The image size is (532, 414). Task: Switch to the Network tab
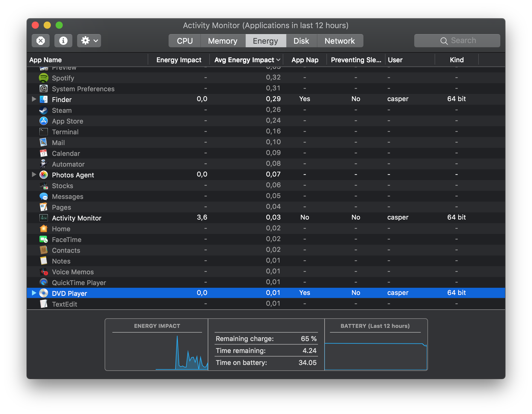click(340, 41)
